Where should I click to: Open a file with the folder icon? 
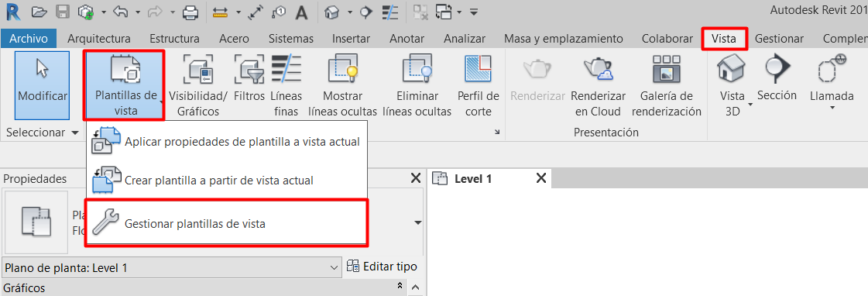[x=39, y=11]
